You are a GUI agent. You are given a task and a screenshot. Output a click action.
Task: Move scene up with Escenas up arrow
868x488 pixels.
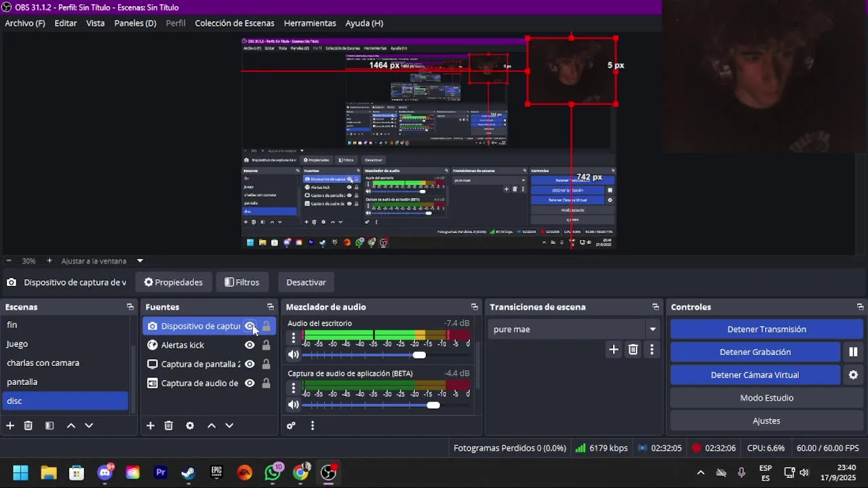[x=71, y=426]
